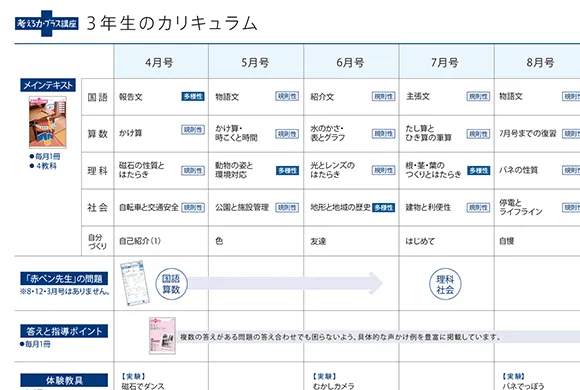
Task: Click the 【実験】バネでっぽう entry
Action: 523,381
